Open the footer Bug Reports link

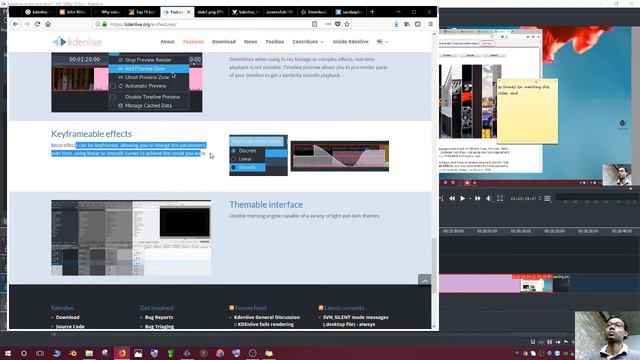pos(159,317)
